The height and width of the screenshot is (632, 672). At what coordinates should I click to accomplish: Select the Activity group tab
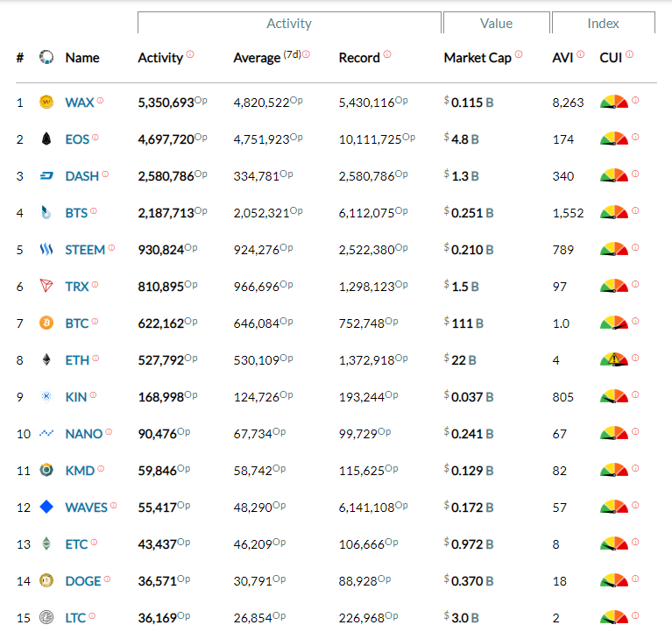pyautogui.click(x=289, y=23)
